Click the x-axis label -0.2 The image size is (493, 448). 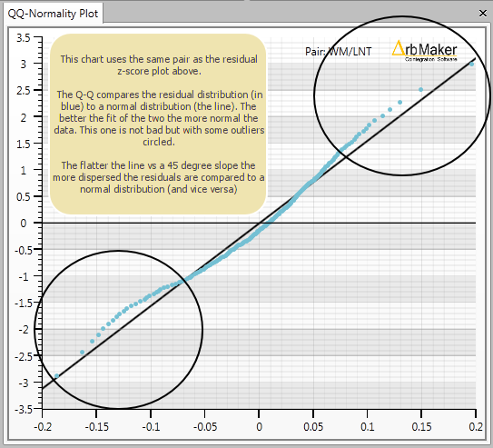[x=43, y=426]
